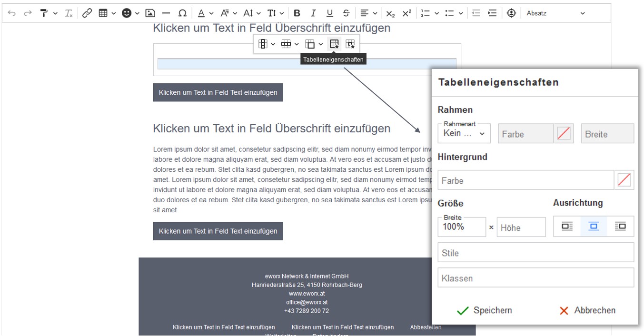Viewport: 644px width, 336px height.
Task: Expand bulleted list dropdown arrow
Action: click(461, 13)
